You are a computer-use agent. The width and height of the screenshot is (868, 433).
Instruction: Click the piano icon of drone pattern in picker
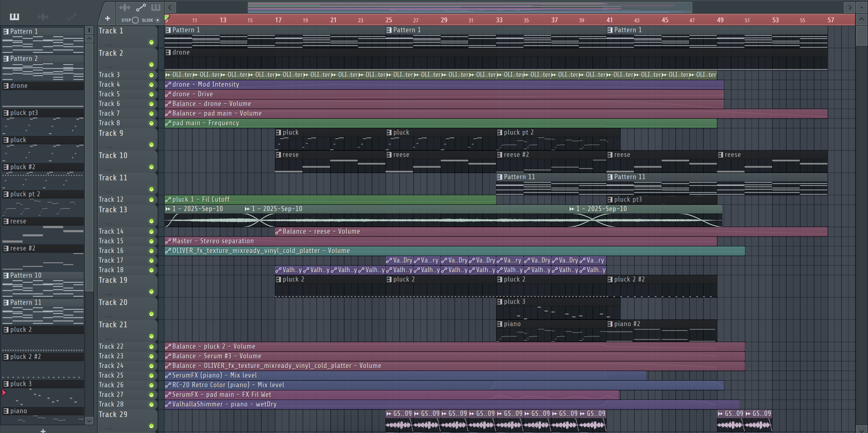pos(6,86)
